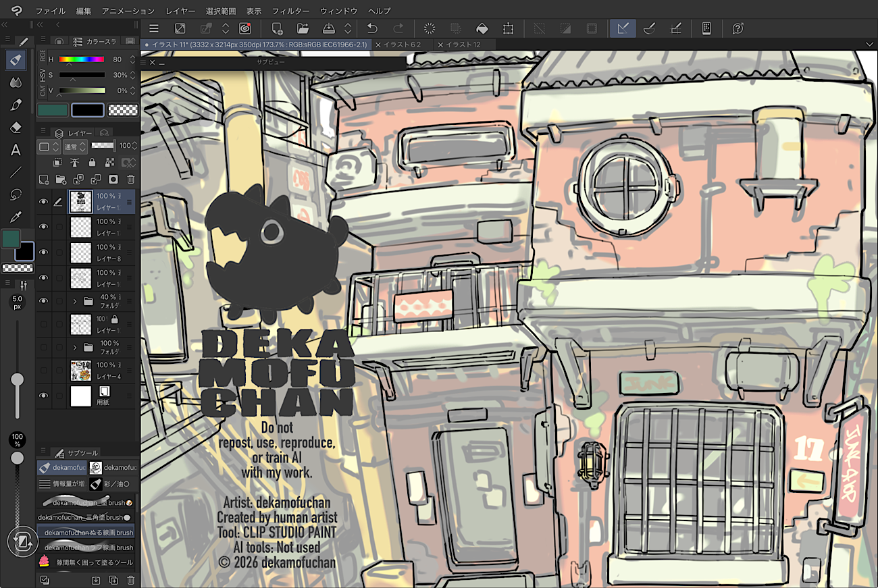This screenshot has width=878, height=588.
Task: Pick the Eyedropper tool
Action: [x=16, y=217]
